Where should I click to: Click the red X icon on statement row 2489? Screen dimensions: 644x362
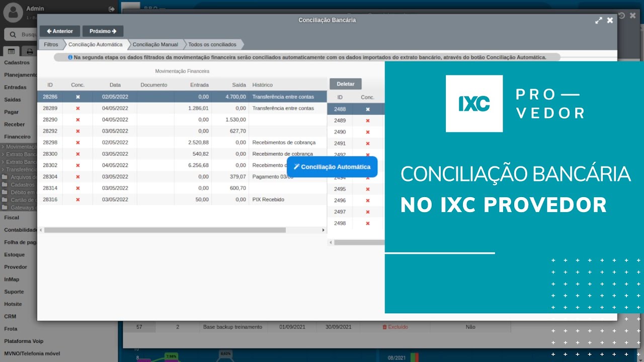coord(367,121)
